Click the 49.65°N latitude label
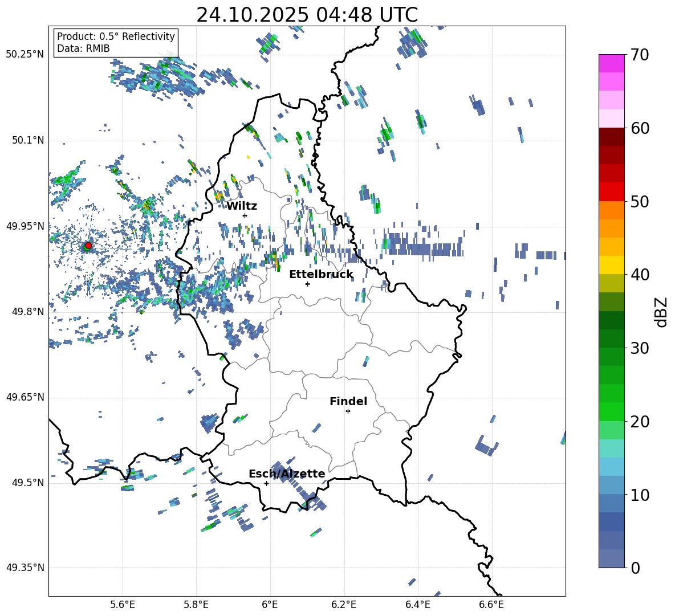The image size is (675, 616). (x=26, y=397)
